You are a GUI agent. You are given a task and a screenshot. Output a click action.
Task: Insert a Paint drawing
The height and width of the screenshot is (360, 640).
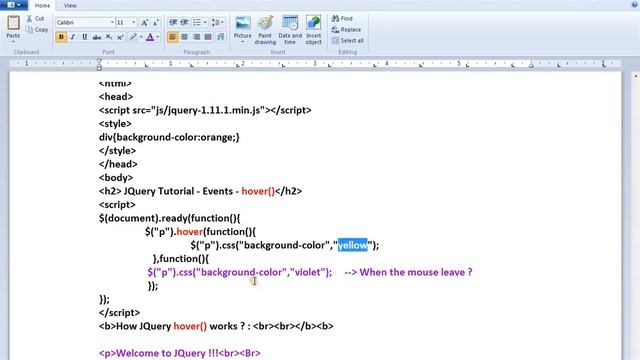coord(265,30)
